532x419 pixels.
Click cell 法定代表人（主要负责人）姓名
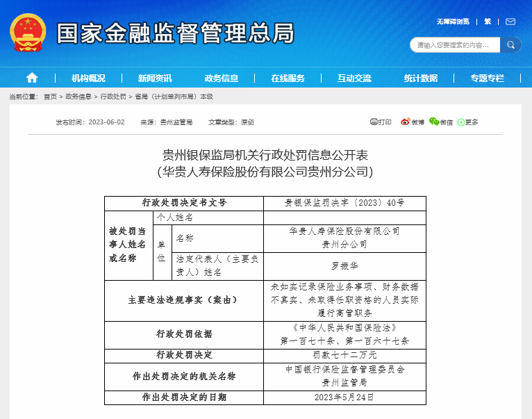tap(217, 266)
